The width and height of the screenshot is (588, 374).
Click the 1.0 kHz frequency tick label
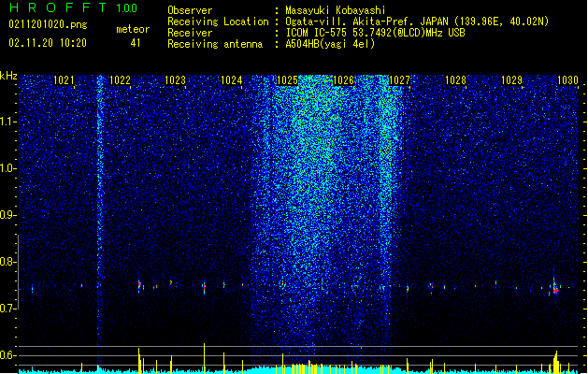pyautogui.click(x=8, y=168)
